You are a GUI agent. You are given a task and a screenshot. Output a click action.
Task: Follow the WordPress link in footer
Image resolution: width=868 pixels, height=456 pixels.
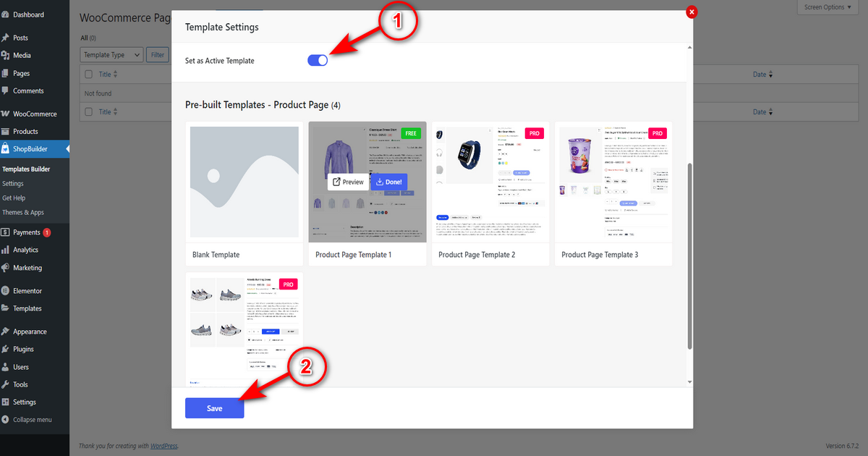coord(164,446)
